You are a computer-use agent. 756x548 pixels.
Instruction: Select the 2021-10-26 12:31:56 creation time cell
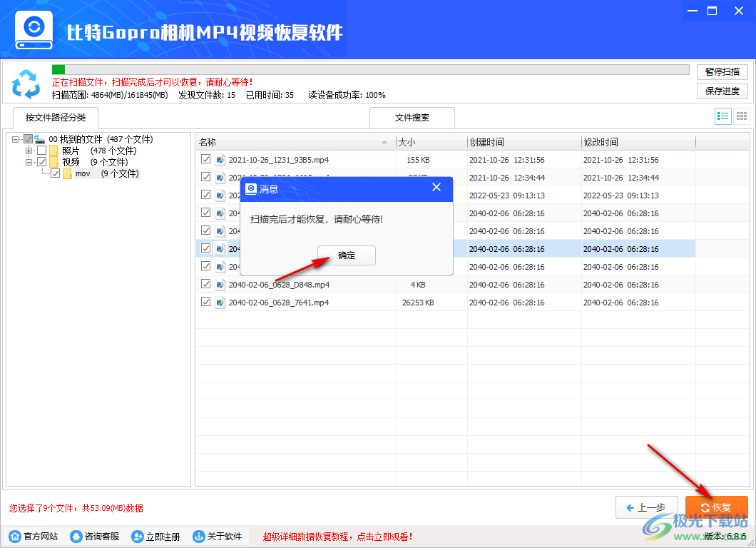tap(506, 160)
